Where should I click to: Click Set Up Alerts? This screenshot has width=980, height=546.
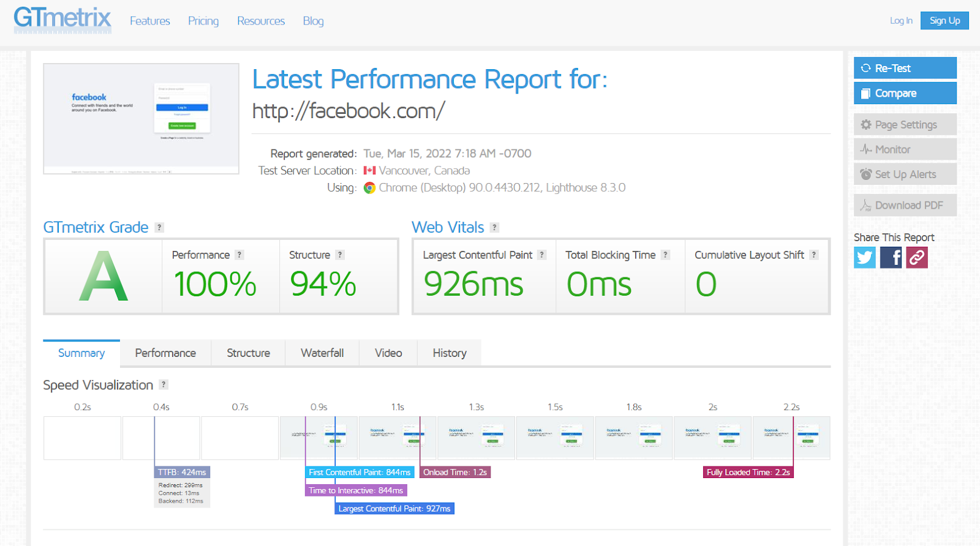pyautogui.click(x=905, y=174)
